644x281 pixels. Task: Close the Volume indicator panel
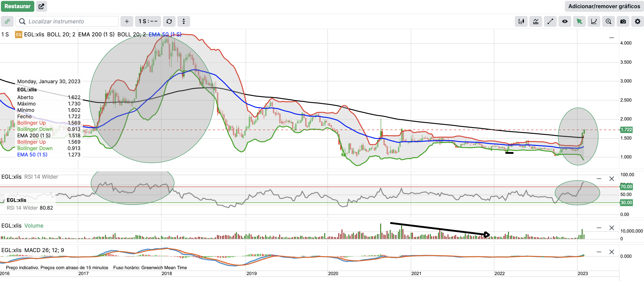tap(611, 228)
